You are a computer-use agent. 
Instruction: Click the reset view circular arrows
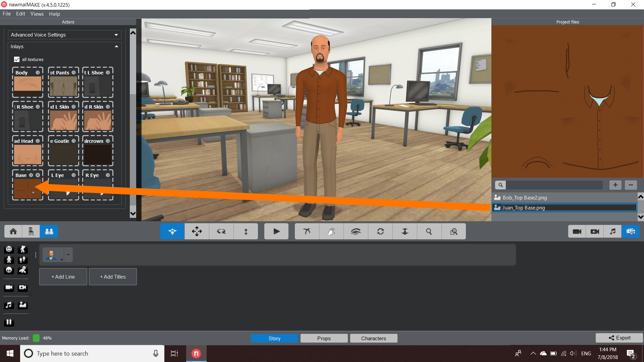coord(380,231)
